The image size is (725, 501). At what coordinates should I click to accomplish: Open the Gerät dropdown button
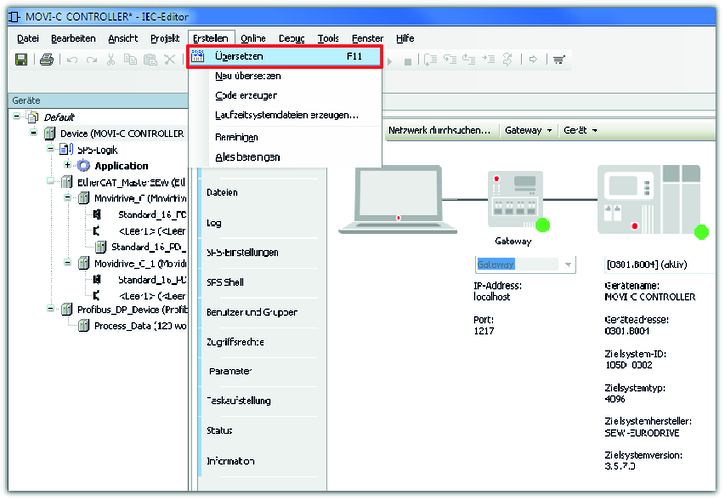click(580, 130)
